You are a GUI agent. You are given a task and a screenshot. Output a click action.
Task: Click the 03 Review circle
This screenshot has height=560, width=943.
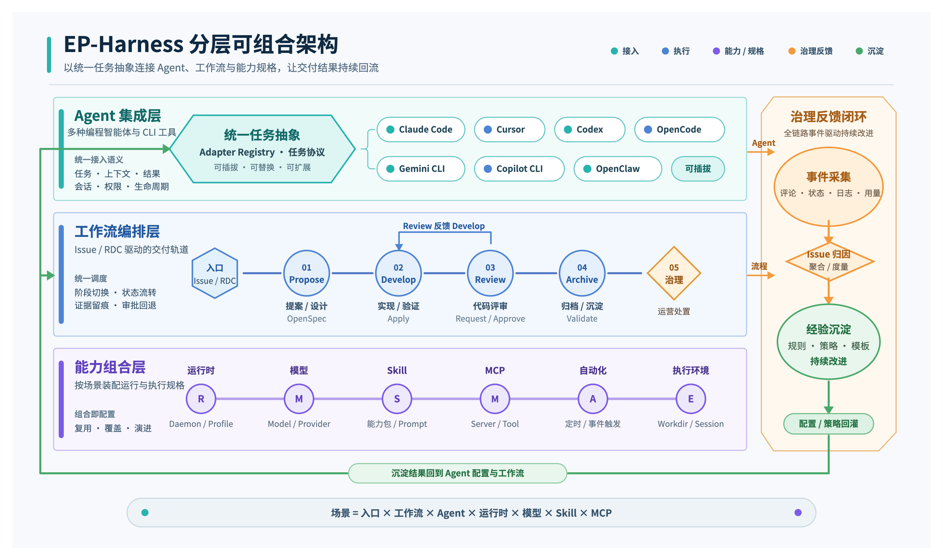click(490, 273)
